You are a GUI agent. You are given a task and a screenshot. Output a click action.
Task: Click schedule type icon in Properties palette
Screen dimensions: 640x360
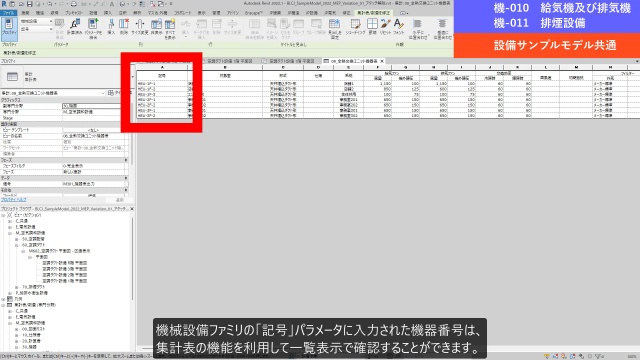click(x=12, y=76)
